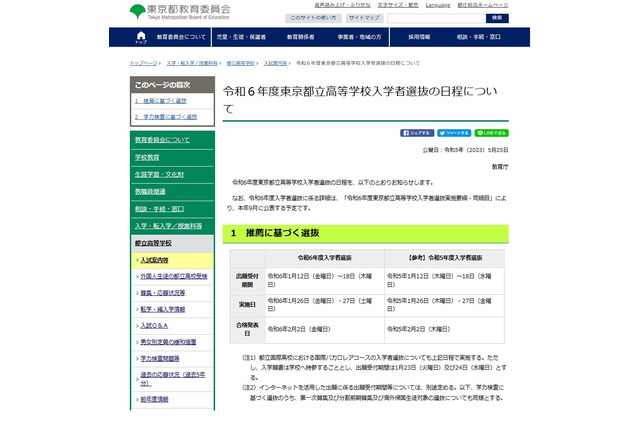Screen dimensions: 640x426
Task: Click the 検索 search button
Action: 497,18
